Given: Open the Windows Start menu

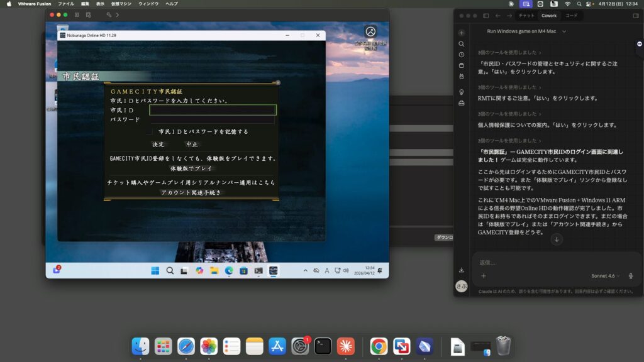Looking at the screenshot, I should pyautogui.click(x=155, y=271).
